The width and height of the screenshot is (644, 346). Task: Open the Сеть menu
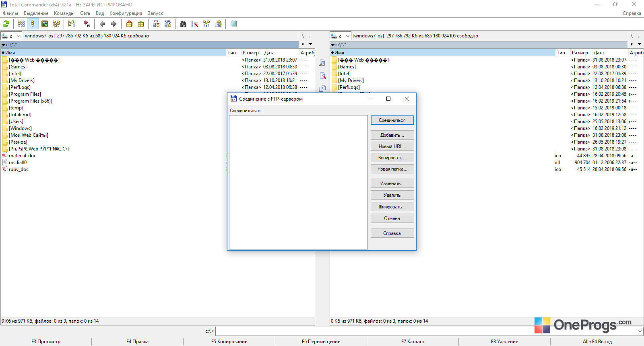tap(85, 13)
